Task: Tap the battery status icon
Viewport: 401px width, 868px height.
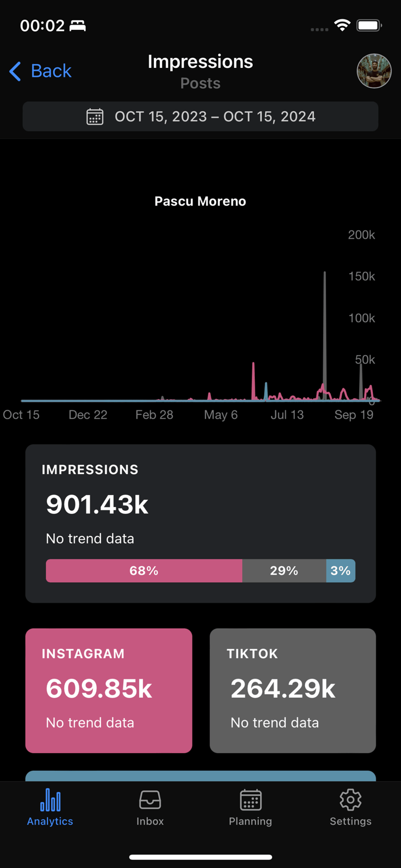Action: [x=369, y=25]
